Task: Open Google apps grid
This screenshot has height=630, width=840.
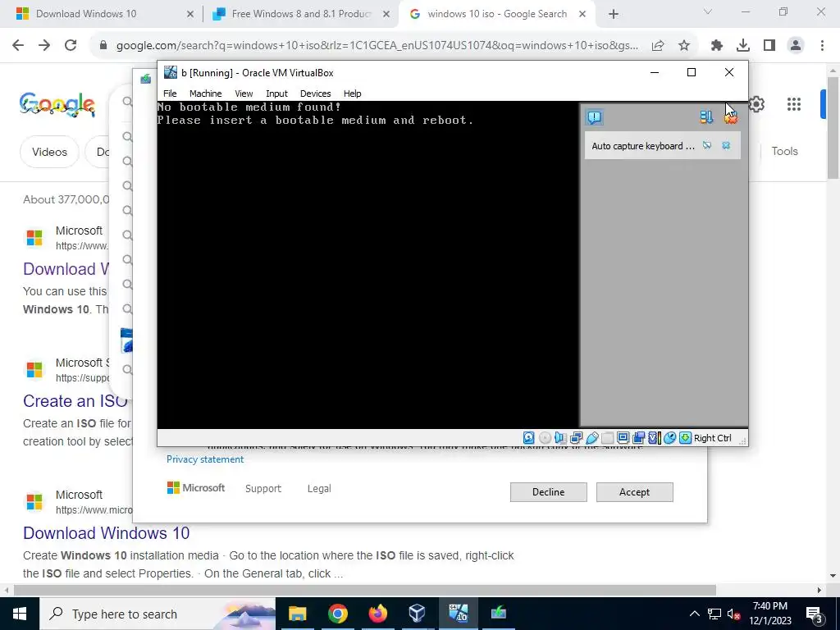Action: [794, 104]
